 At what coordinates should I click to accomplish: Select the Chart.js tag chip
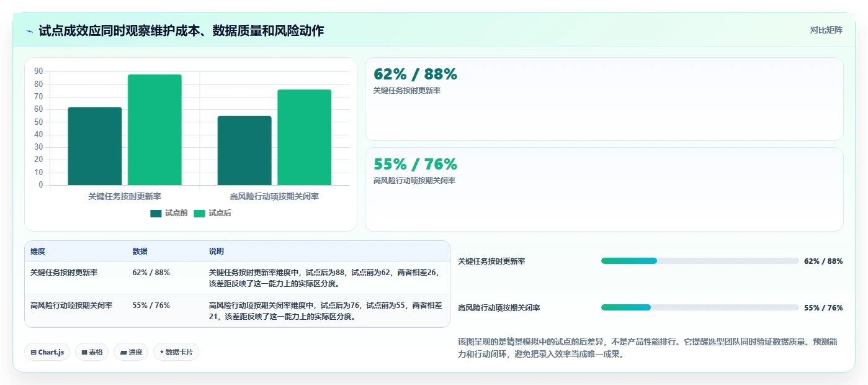pyautogui.click(x=47, y=352)
